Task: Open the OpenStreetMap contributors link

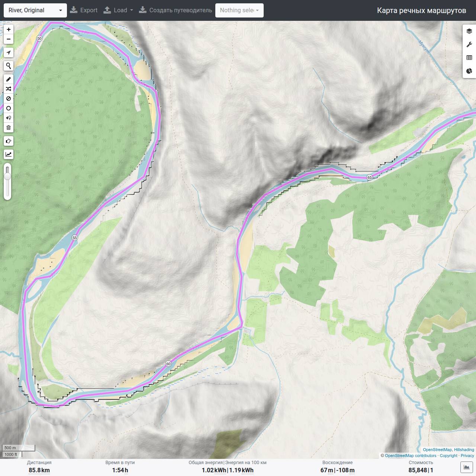Action: 411,456
